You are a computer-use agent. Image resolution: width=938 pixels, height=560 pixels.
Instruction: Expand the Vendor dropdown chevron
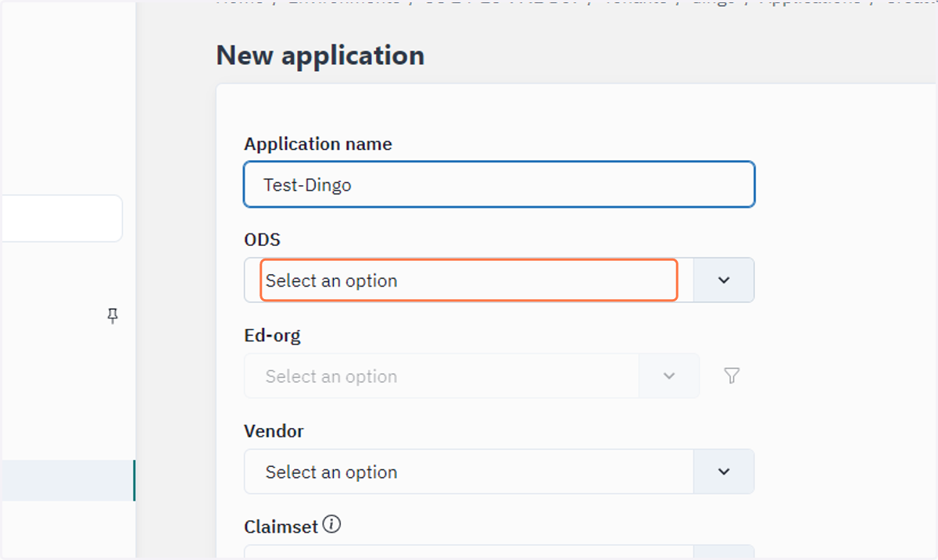click(x=724, y=472)
